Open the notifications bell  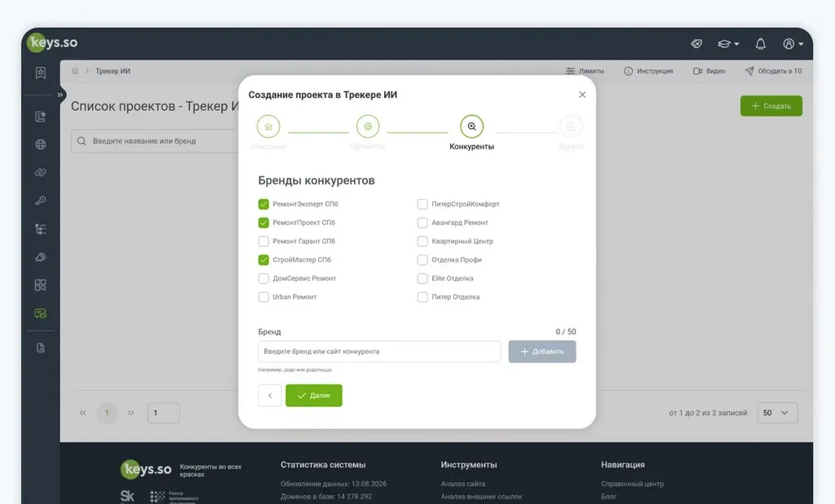pos(761,44)
